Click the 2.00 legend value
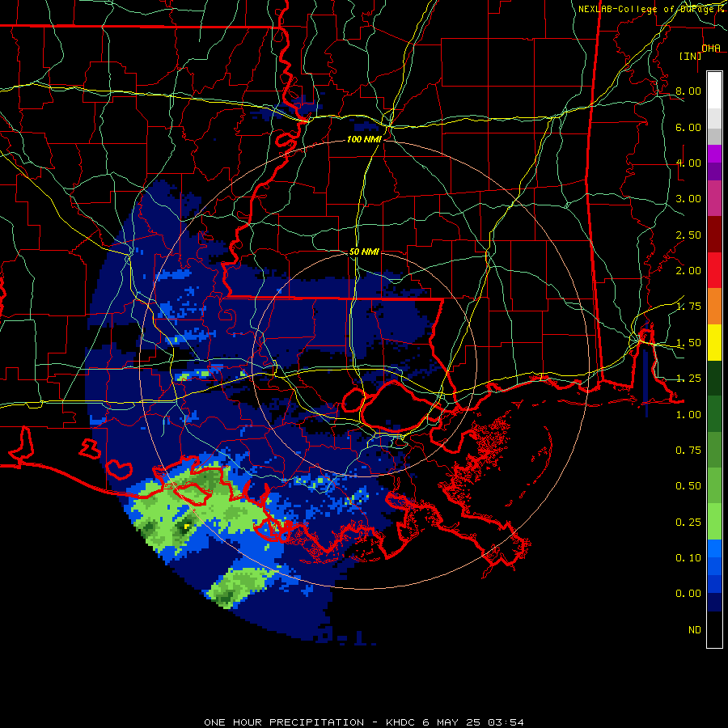Image resolution: width=728 pixels, height=728 pixels. (688, 271)
